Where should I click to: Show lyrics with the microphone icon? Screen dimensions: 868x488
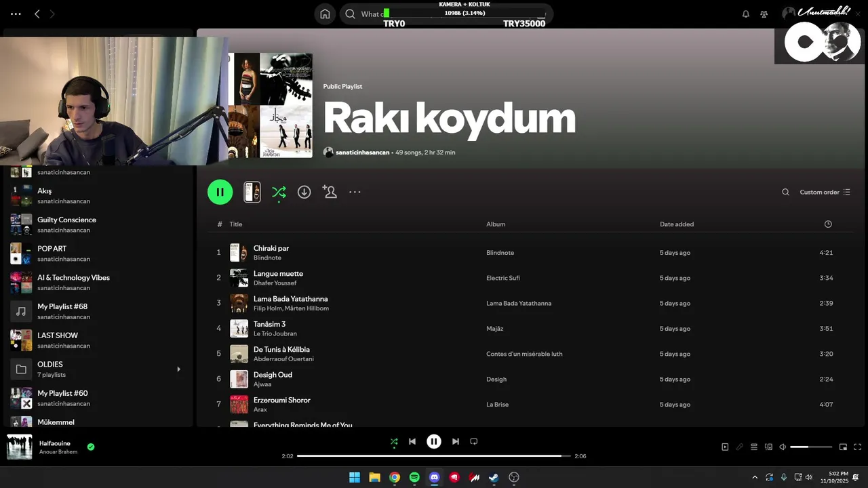pyautogui.click(x=740, y=447)
